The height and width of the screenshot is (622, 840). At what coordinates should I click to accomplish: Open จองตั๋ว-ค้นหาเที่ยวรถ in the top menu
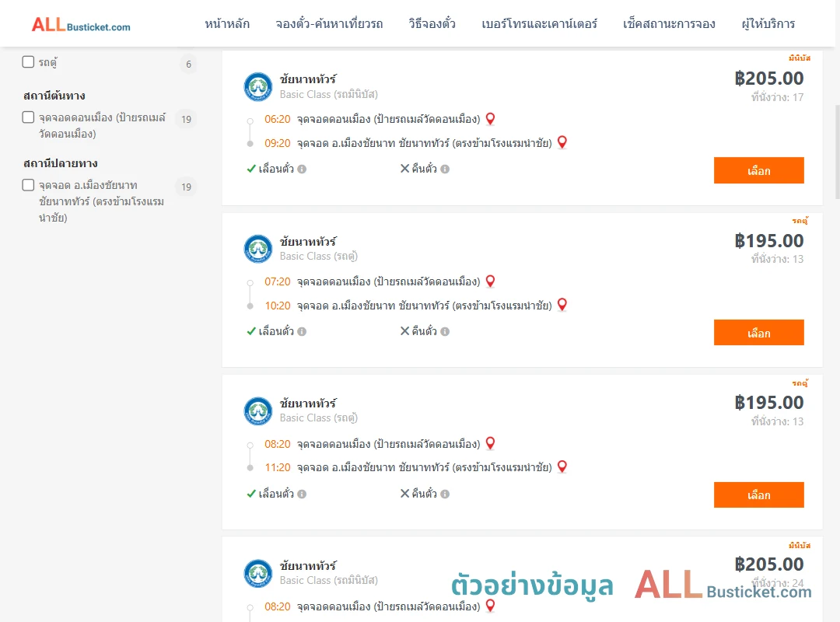pos(329,23)
